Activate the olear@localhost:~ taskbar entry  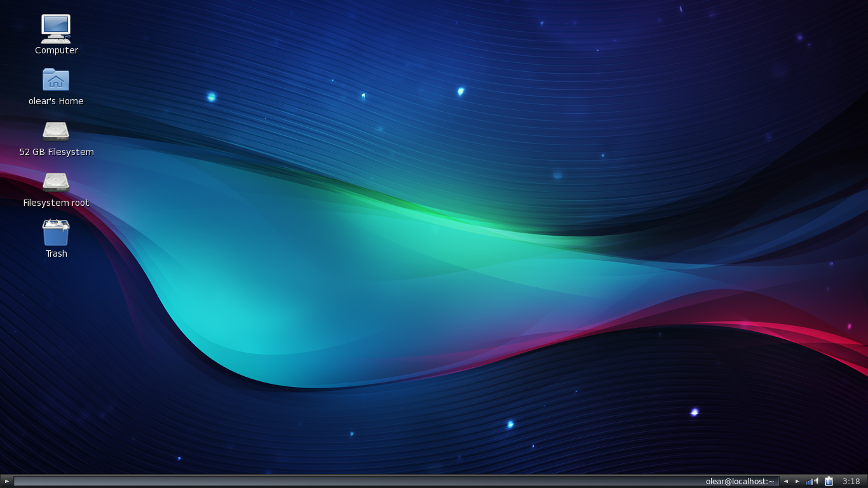(740, 482)
